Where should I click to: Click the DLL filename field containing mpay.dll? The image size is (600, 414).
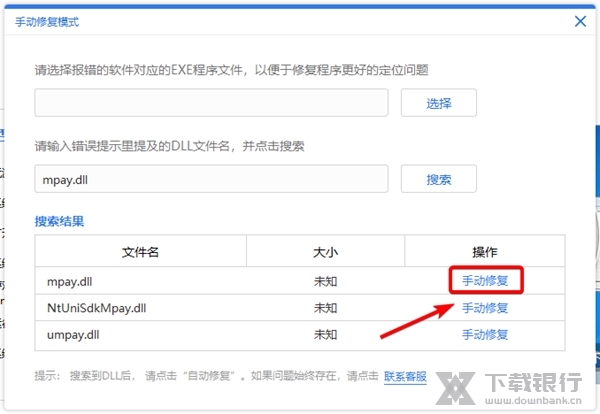(211, 179)
